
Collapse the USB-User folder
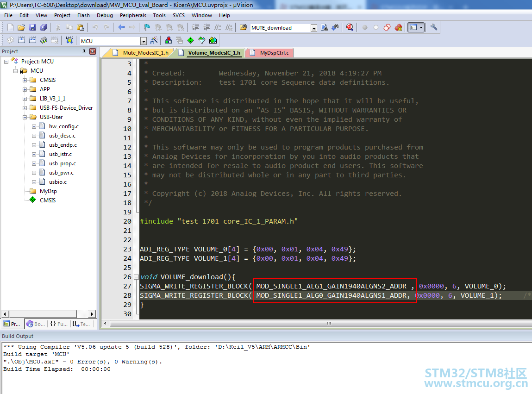pyautogui.click(x=25, y=117)
